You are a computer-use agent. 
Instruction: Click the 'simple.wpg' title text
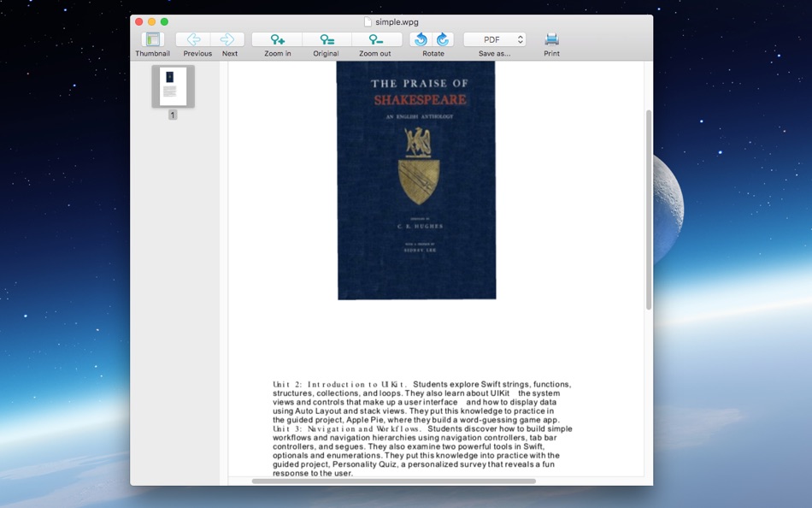[397, 21]
